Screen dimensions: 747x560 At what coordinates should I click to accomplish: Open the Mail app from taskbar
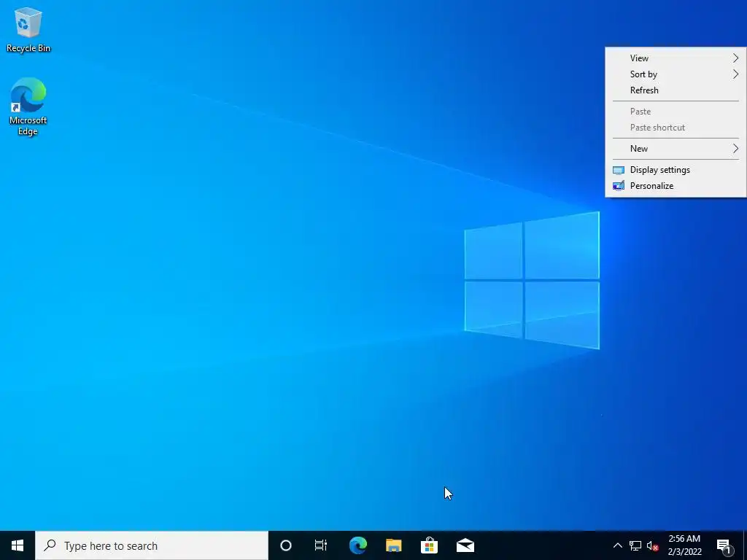tap(465, 545)
